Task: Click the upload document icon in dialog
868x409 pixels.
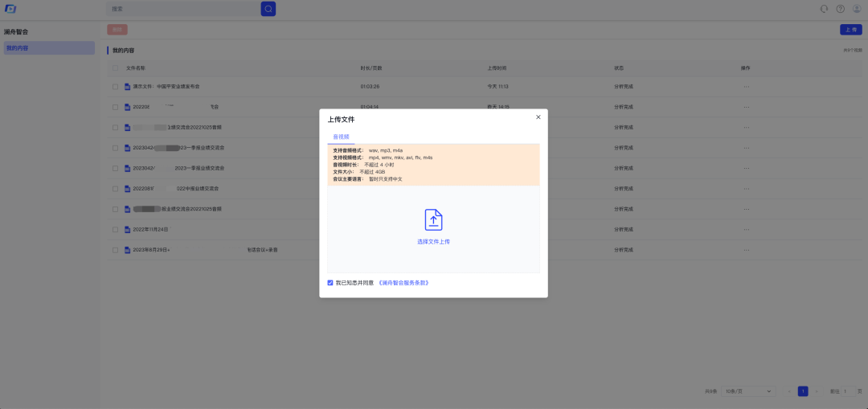Action: pyautogui.click(x=433, y=219)
